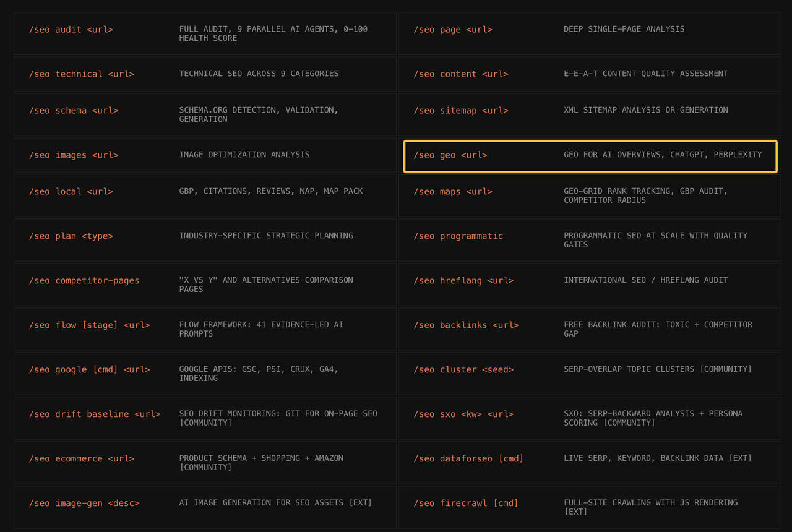Select the "/seo drift baseline <url>" command
The height and width of the screenshot is (532, 792).
(x=95, y=414)
